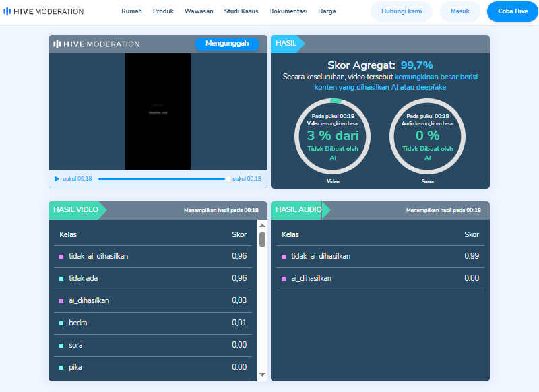Click the video preview thumbnail
The width and height of the screenshot is (539, 392).
click(x=158, y=111)
